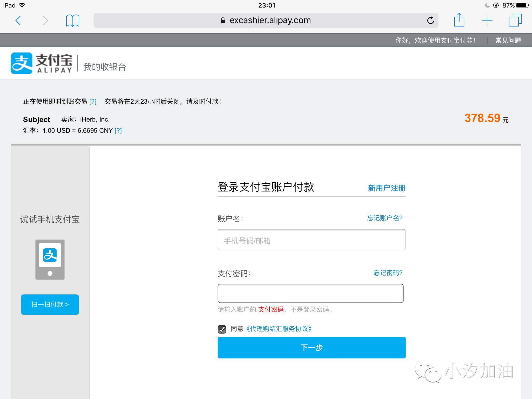Click 我的收银台 header label
Screen dimensions: 532x399
(x=104, y=67)
